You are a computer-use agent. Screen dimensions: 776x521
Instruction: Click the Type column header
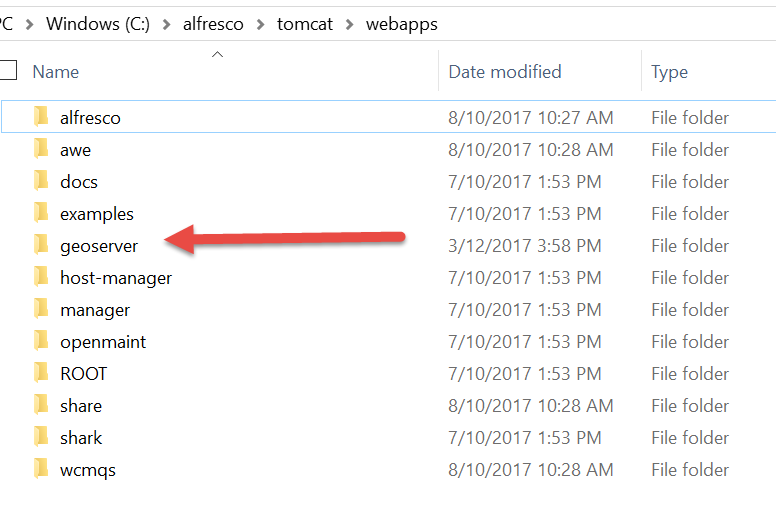pyautogui.click(x=669, y=72)
